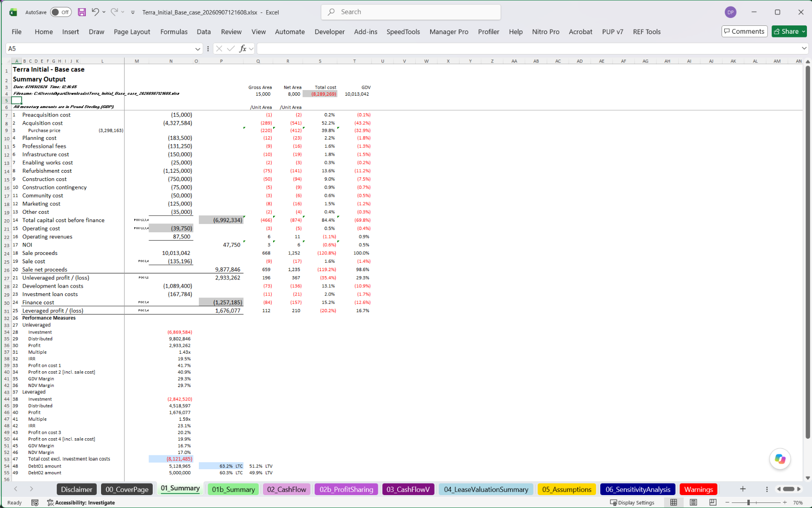Click Accessibility: Investigate in status bar
The image size is (812, 508).
pos(81,502)
